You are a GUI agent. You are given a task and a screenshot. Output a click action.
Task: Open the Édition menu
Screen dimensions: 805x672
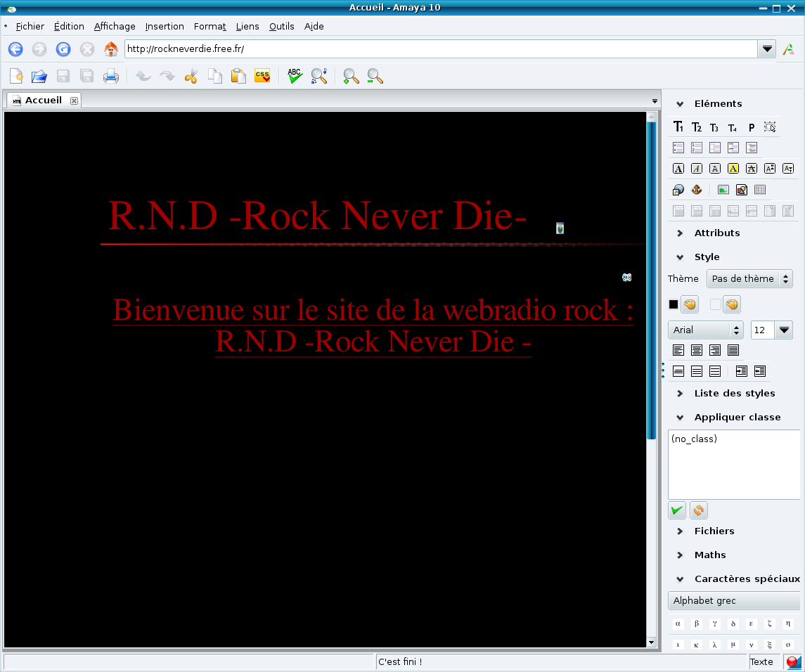(69, 26)
